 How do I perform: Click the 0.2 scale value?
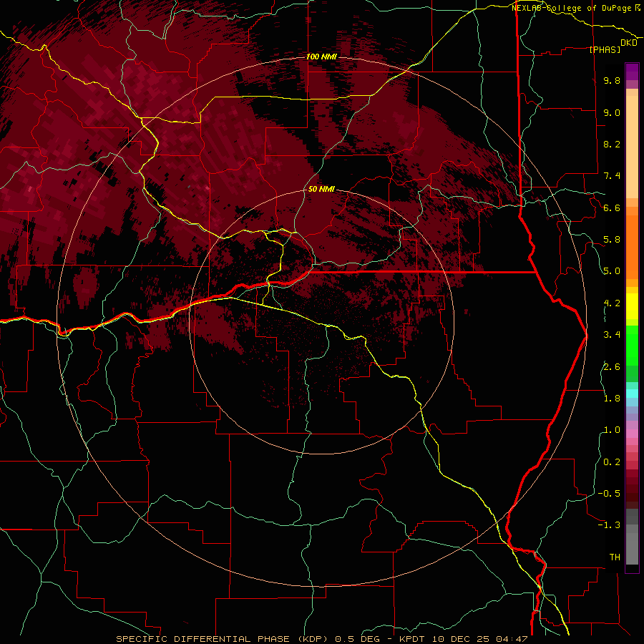(612, 462)
